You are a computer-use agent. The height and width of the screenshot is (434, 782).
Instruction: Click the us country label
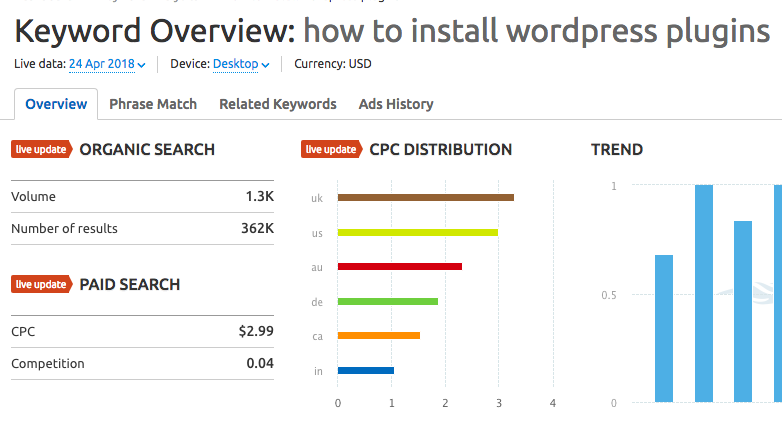[317, 233]
